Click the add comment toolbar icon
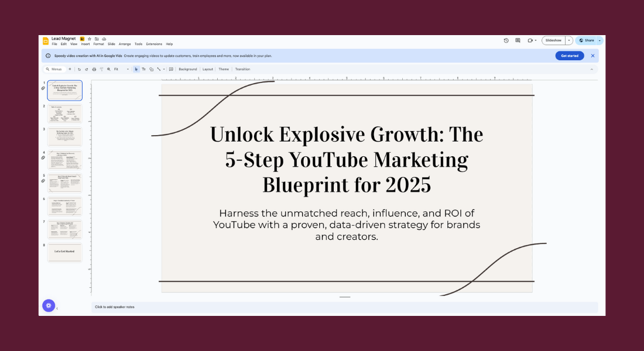The image size is (644, 351). point(172,70)
